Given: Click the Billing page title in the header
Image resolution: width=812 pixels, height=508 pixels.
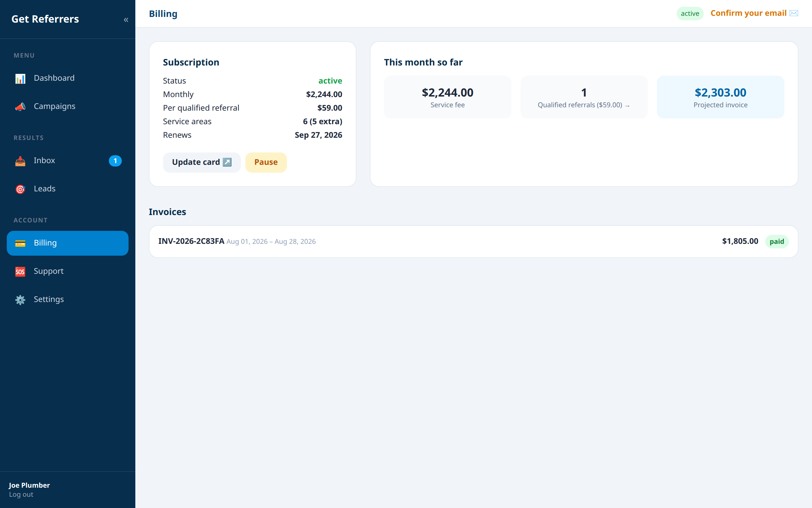Looking at the screenshot, I should (x=163, y=14).
